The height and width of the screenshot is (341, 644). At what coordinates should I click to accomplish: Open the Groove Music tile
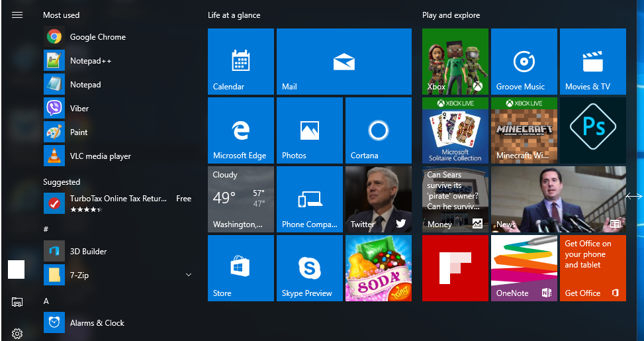[524, 62]
